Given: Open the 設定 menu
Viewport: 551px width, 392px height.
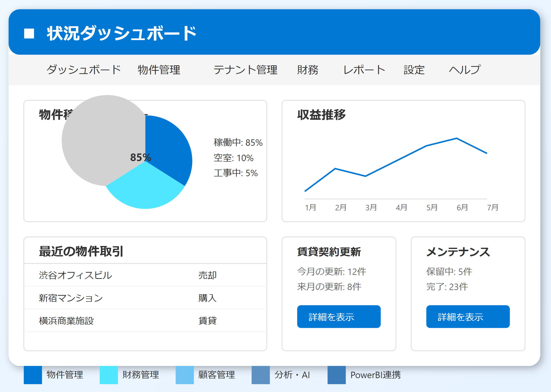Looking at the screenshot, I should click(x=414, y=70).
